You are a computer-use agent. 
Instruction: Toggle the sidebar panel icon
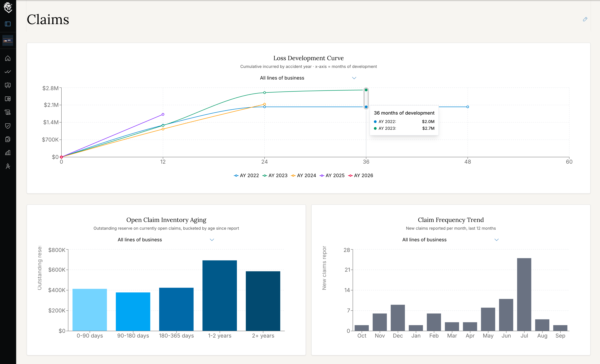[x=8, y=24]
